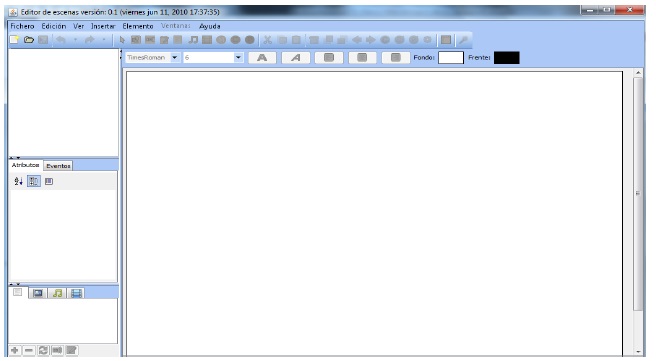Screen dimensions: 656x361
Task: Click the vertical scrollbar of the canvas
Action: pyautogui.click(x=638, y=193)
